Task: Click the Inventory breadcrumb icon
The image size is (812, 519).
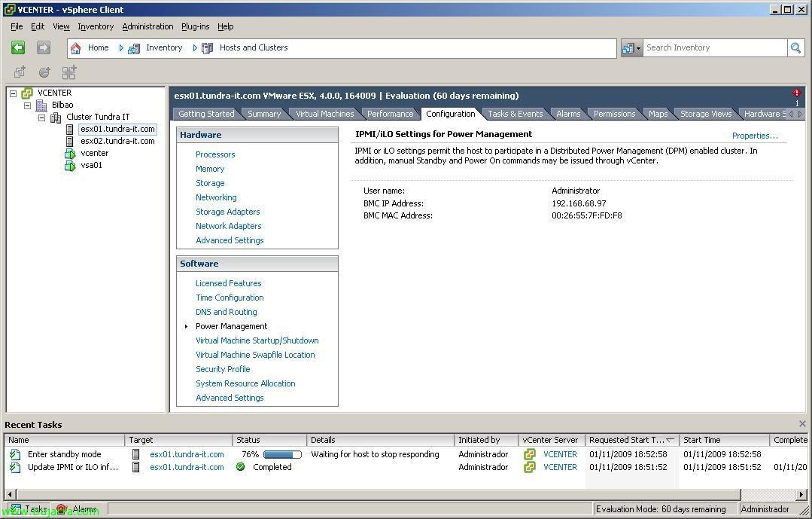Action: coord(134,48)
